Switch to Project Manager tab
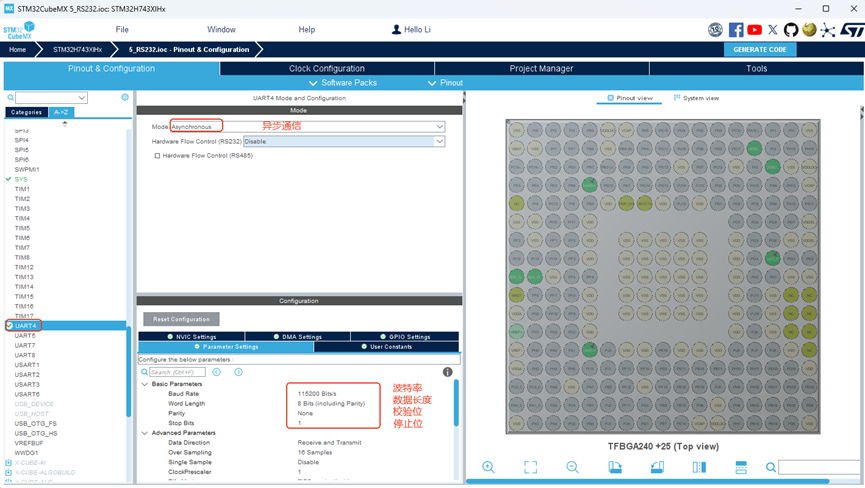Image resolution: width=865 pixels, height=488 pixels. coord(541,68)
